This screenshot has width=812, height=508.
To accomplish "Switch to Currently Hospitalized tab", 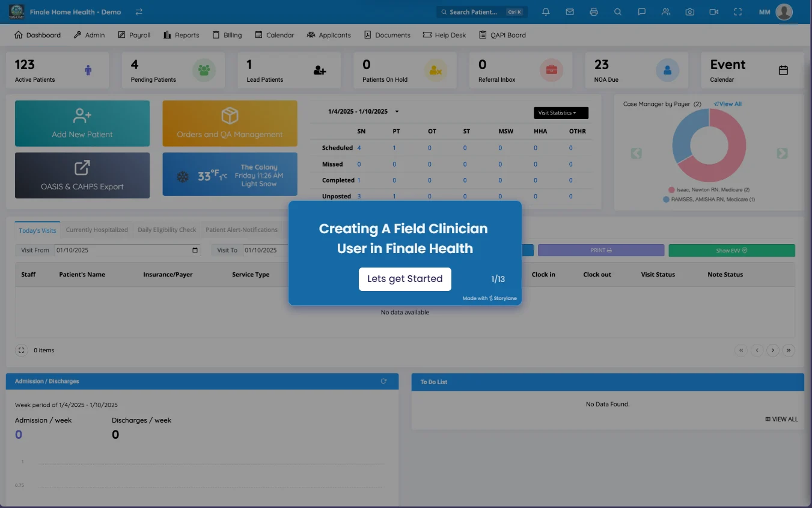I will tap(97, 230).
